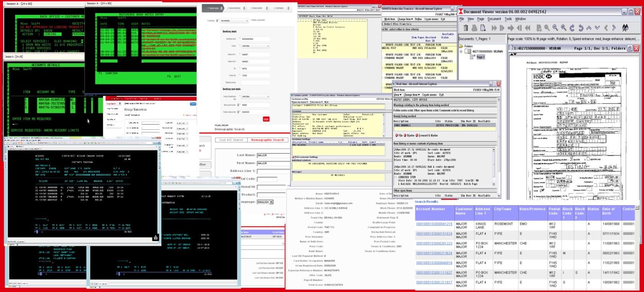Screen dimensions: 644x292
Task: Click Refine in the Dedori Miss Francisca window
Action: [418, 19]
